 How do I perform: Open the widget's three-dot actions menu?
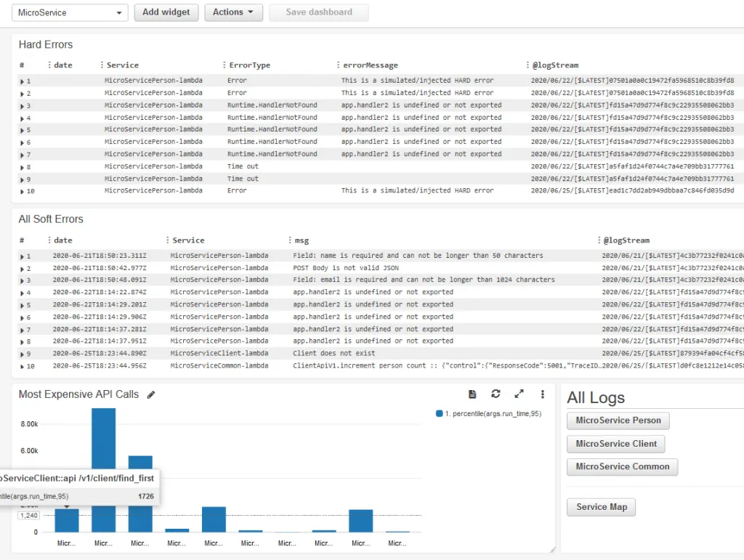click(x=542, y=394)
